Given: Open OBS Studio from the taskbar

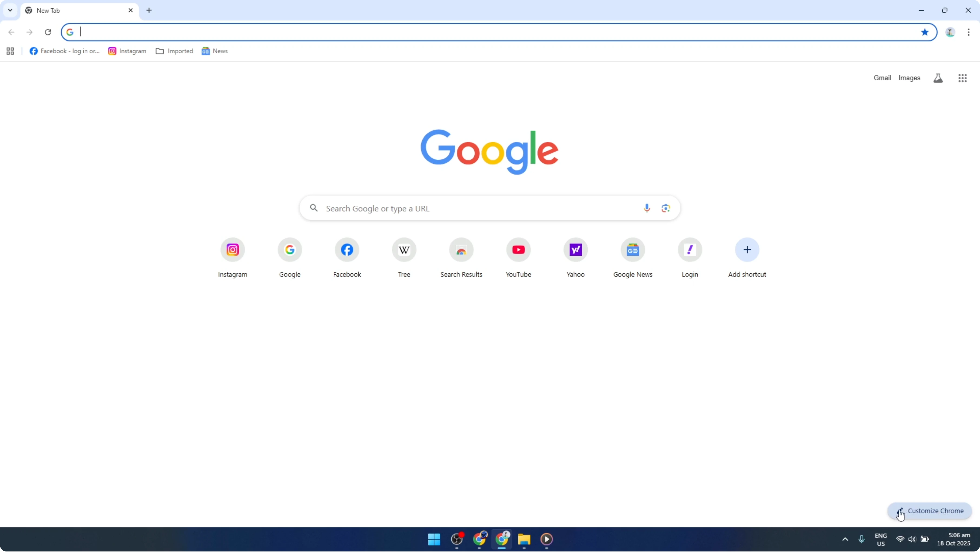Looking at the screenshot, I should (x=457, y=540).
